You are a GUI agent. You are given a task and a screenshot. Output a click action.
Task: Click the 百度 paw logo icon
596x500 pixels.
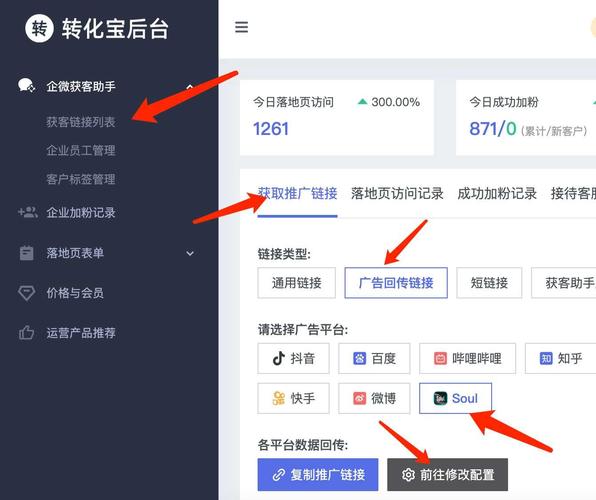coord(360,358)
